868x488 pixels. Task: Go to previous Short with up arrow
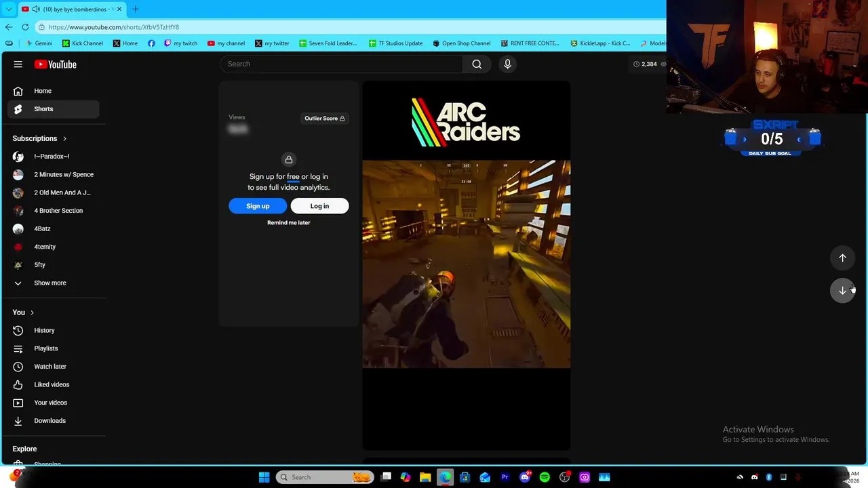(842, 258)
